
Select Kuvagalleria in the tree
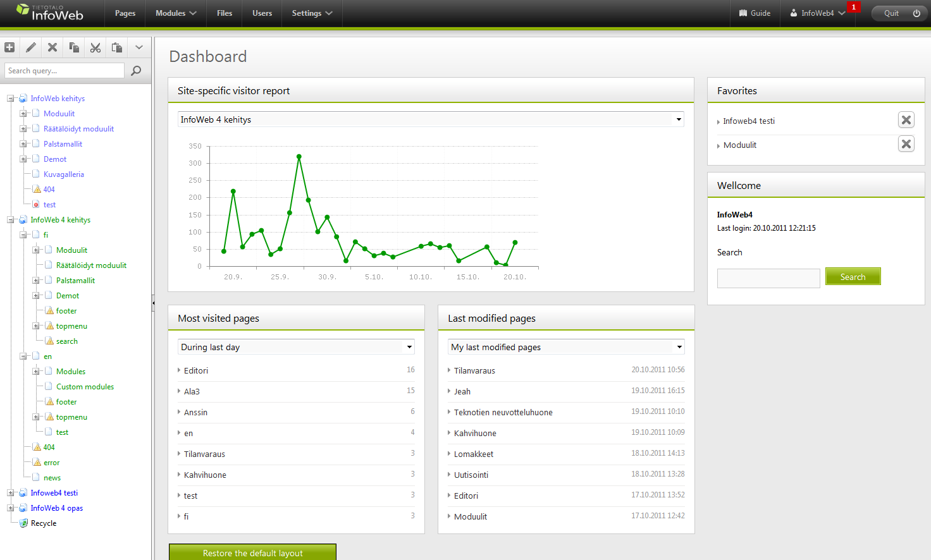(63, 174)
